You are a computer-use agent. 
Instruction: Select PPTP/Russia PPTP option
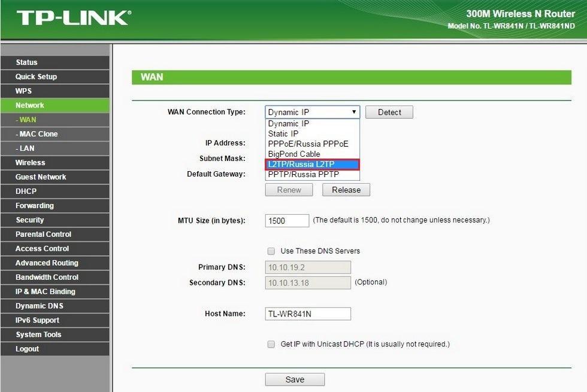point(312,174)
